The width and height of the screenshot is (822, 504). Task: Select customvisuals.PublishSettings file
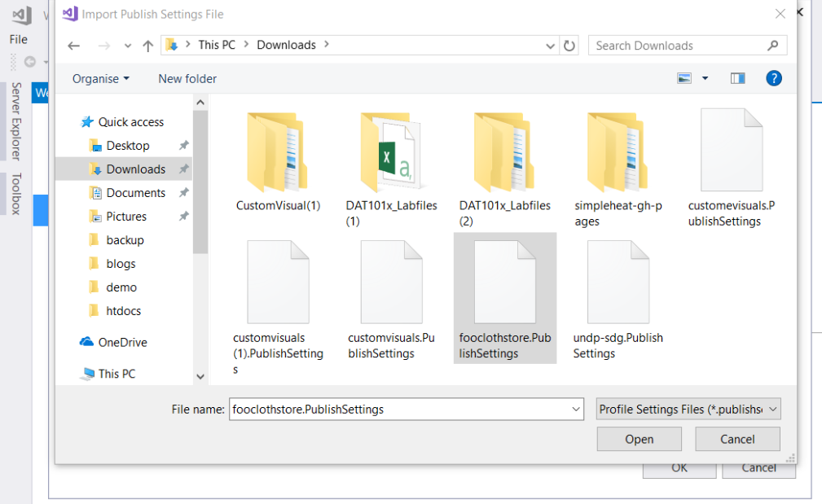click(391, 300)
